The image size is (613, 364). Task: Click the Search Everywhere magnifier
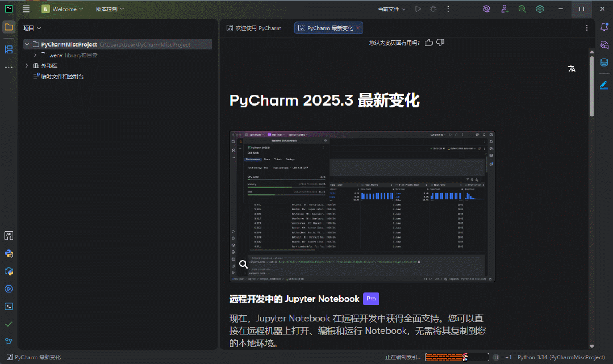pyautogui.click(x=522, y=9)
